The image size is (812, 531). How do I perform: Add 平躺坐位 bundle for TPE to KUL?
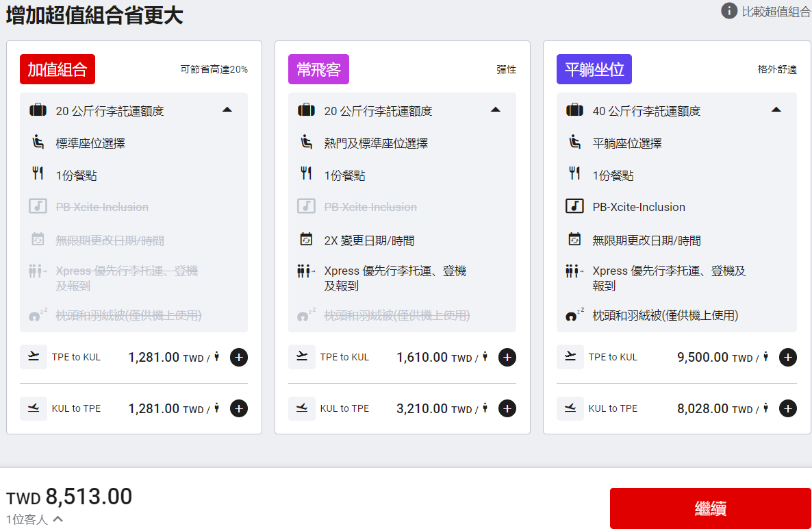[x=787, y=358]
